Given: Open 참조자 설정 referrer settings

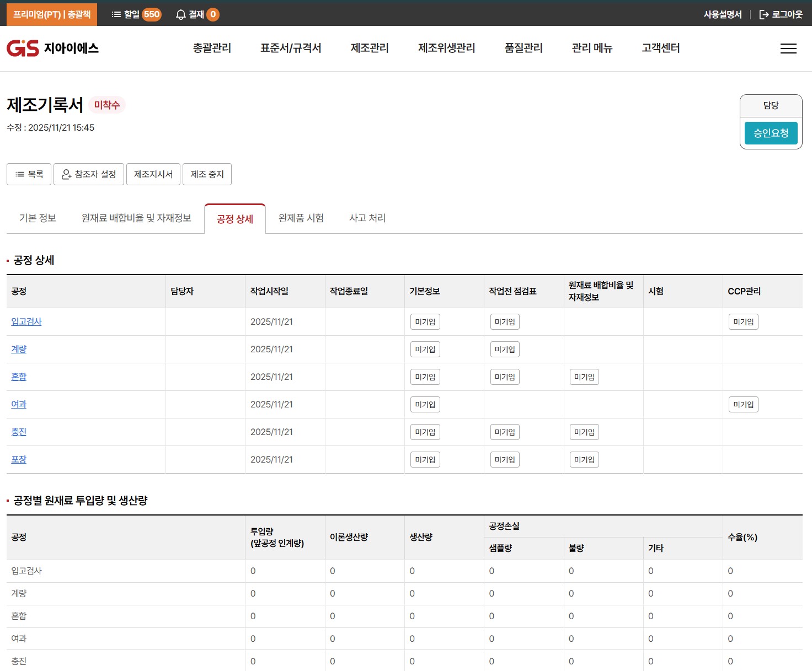Looking at the screenshot, I should pyautogui.click(x=89, y=174).
